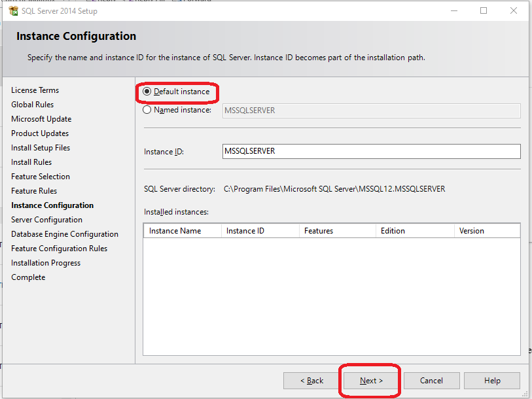Select Microsoft Update step

click(41, 118)
